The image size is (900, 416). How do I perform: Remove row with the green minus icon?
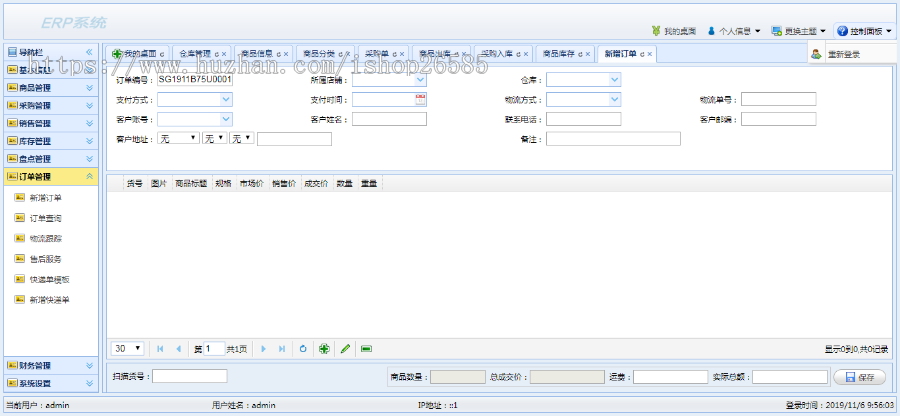[366, 349]
